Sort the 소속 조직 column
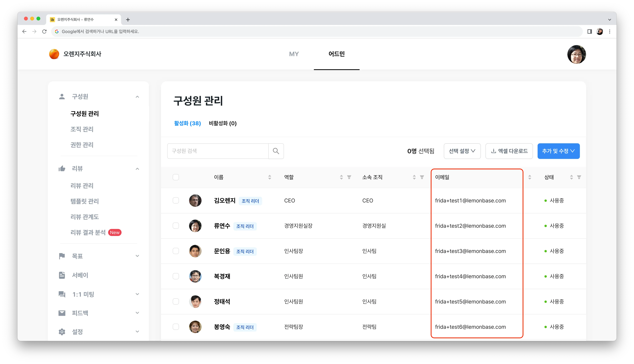Screen dimensions: 634x364 point(414,177)
